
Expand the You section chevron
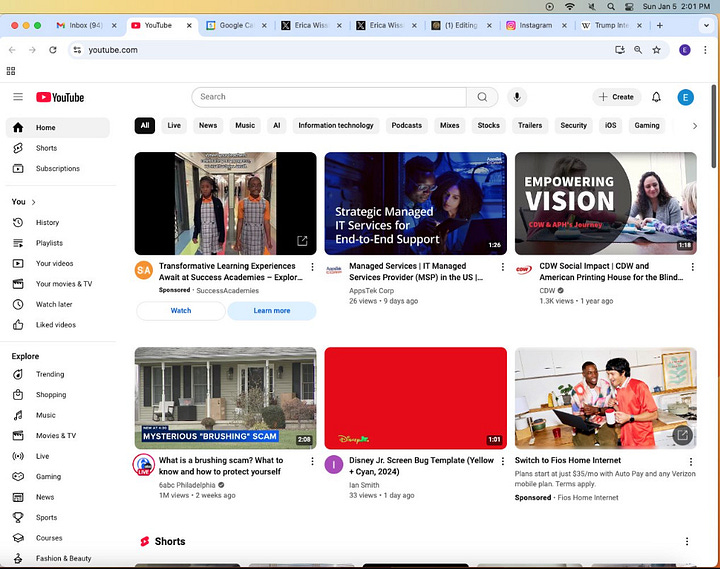(34, 202)
